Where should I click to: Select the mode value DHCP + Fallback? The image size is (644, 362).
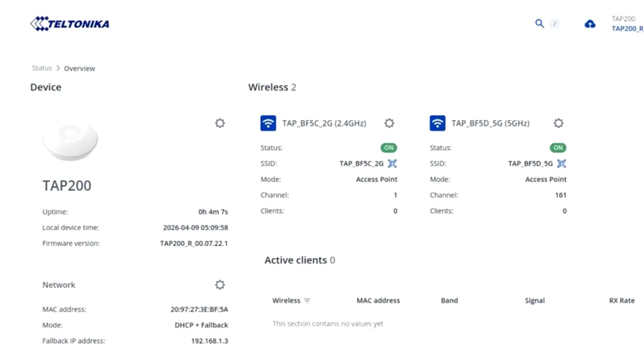tap(201, 325)
